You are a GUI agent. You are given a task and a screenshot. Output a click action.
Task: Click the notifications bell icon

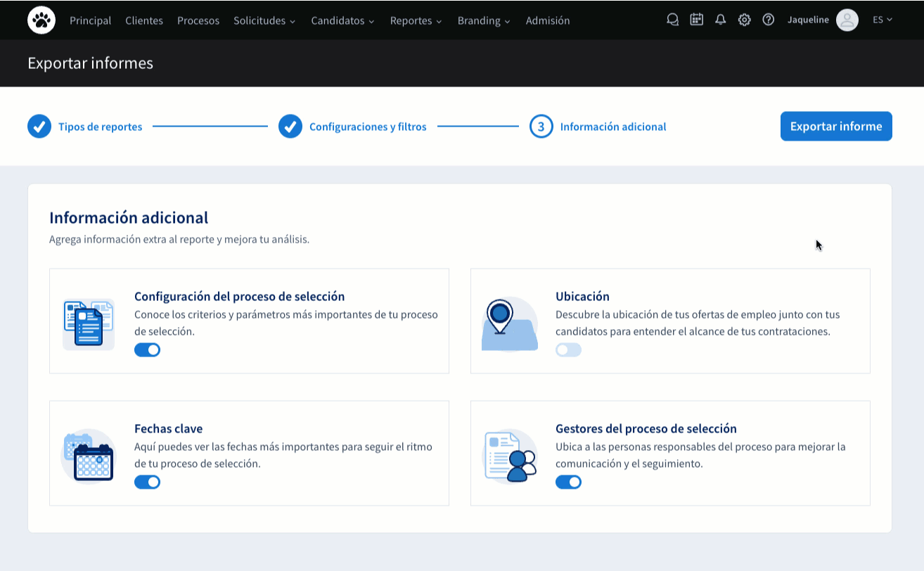(720, 20)
